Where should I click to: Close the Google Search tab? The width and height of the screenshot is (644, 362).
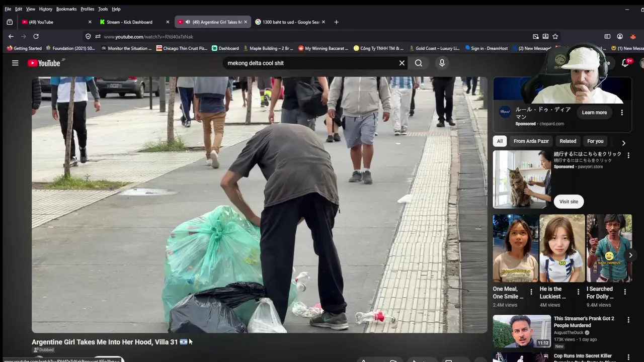point(323,22)
